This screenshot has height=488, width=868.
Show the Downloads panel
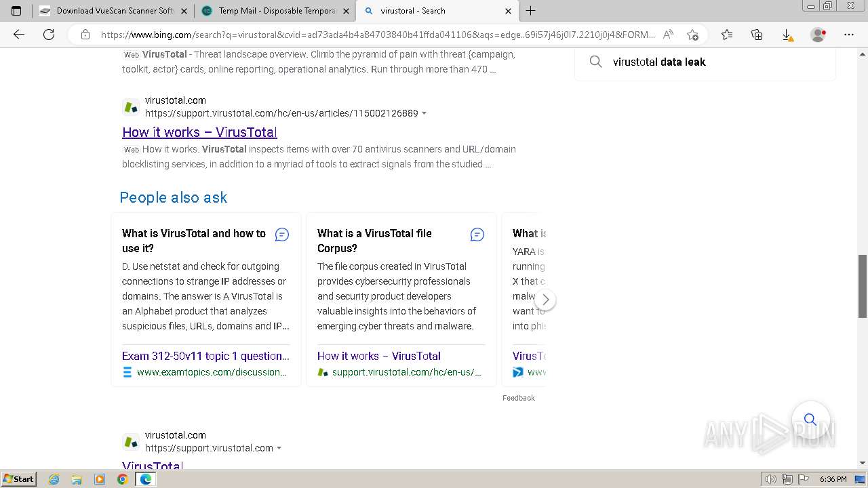coord(787,35)
